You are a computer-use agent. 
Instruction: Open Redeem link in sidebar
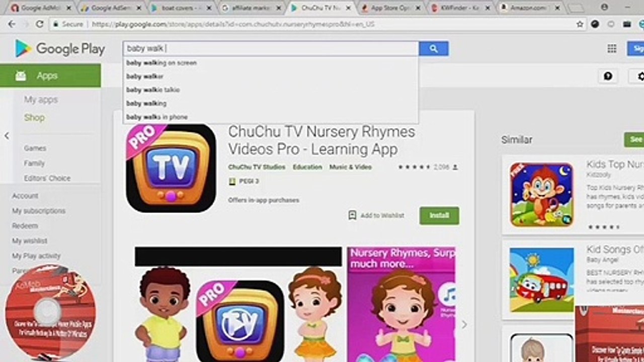pyautogui.click(x=25, y=226)
